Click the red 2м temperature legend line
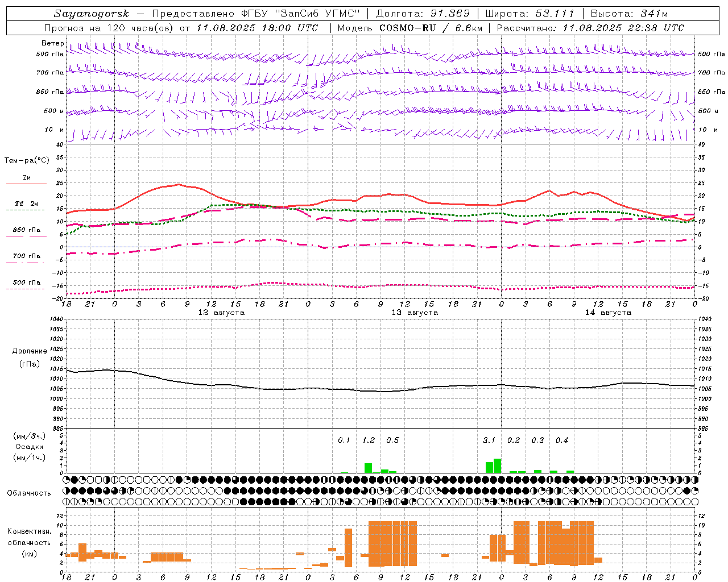The height and width of the screenshot is (582, 728). pos(26,184)
